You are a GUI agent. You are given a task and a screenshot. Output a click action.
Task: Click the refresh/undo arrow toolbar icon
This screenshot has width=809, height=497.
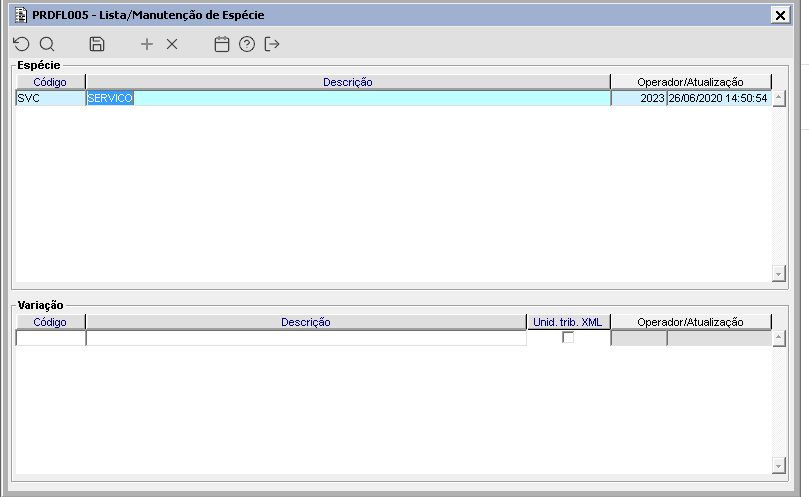point(22,44)
